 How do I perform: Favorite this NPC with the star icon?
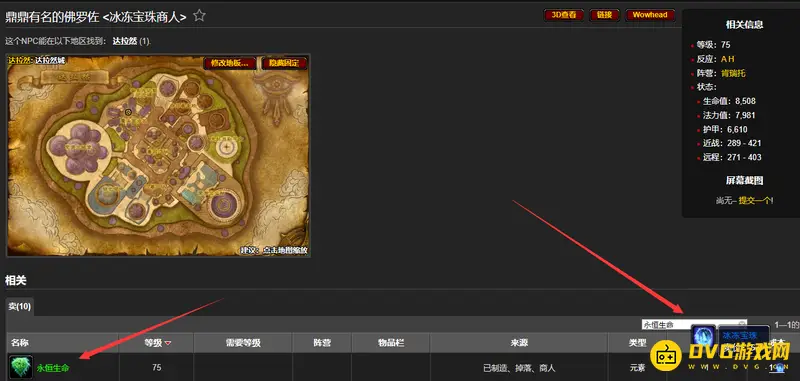click(x=199, y=16)
